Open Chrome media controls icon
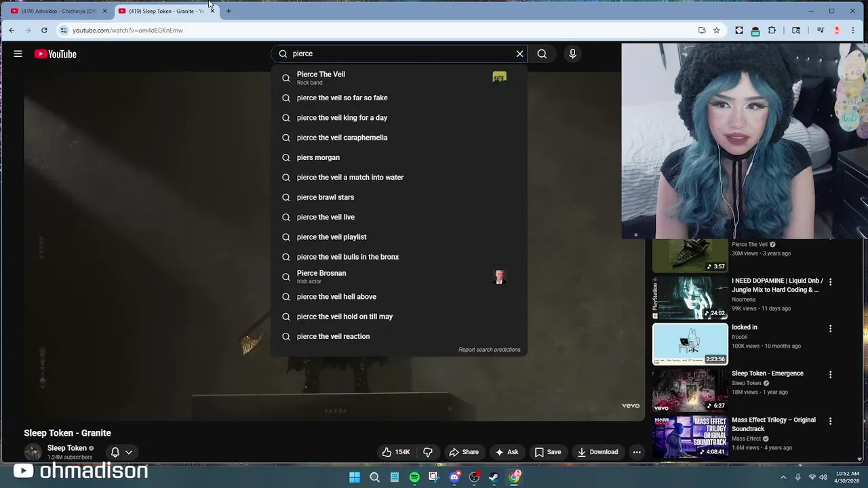 821,30
